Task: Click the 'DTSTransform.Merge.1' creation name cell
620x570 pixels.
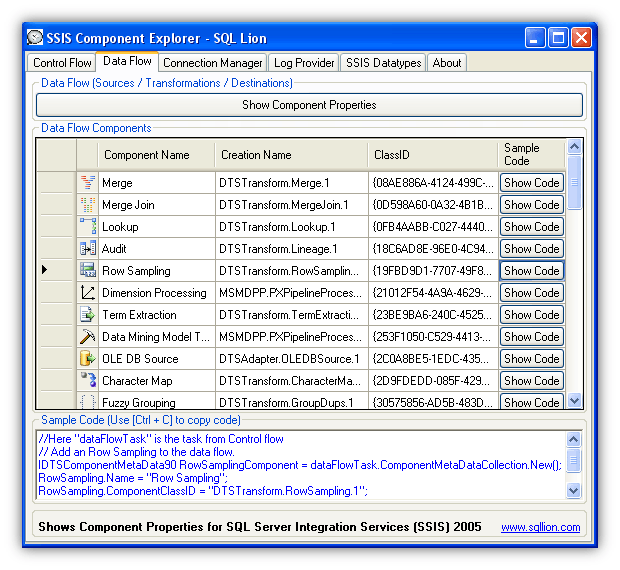Action: click(292, 183)
